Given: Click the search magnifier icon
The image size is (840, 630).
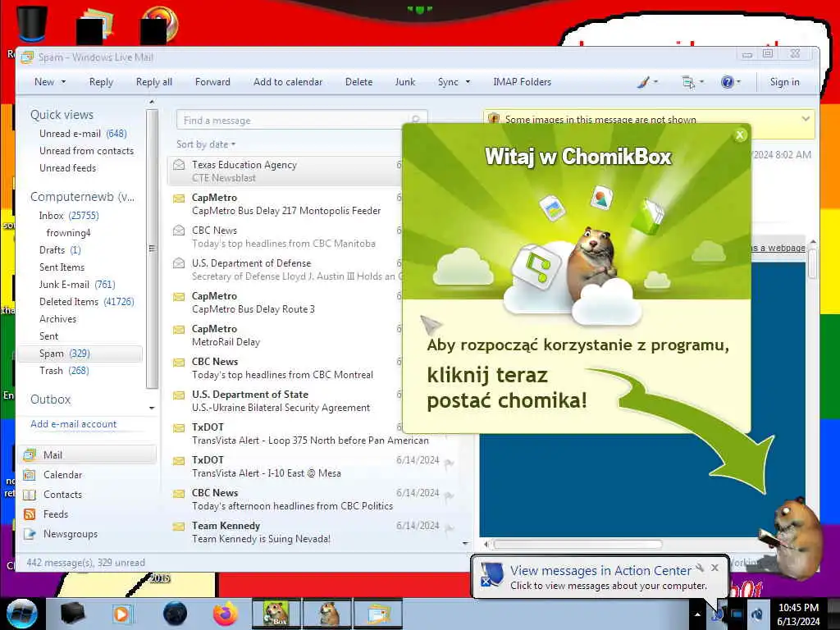Looking at the screenshot, I should pos(416,120).
